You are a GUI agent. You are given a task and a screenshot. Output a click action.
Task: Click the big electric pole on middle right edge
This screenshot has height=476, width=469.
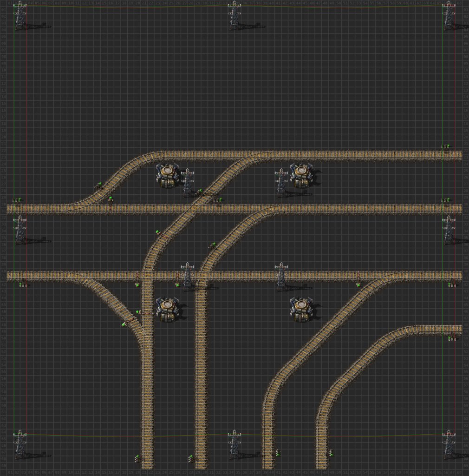[449, 230]
